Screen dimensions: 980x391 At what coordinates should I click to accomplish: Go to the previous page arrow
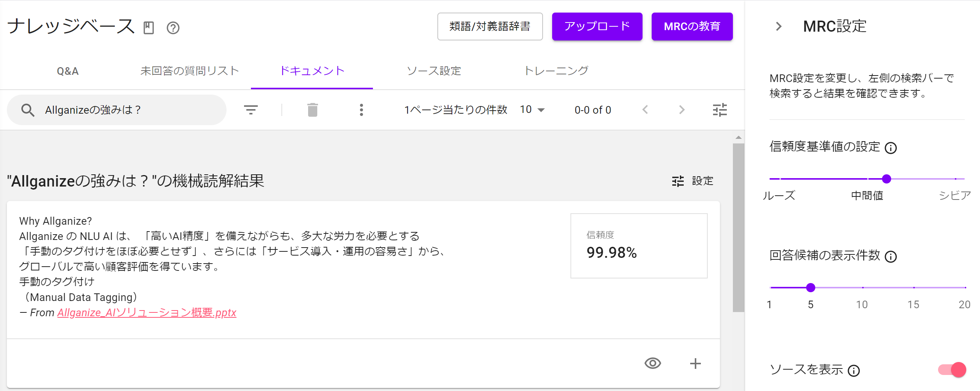[x=645, y=110]
